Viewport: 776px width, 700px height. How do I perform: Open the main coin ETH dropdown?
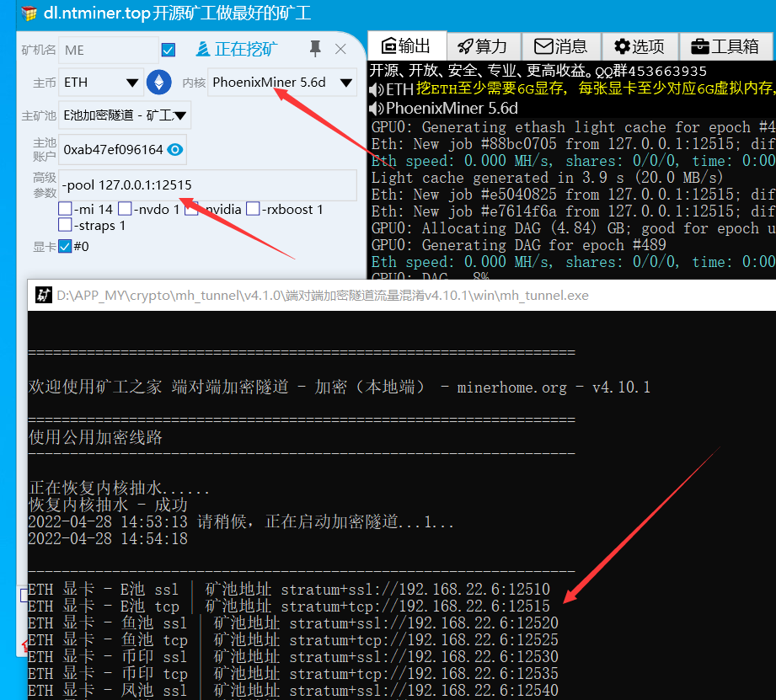pyautogui.click(x=101, y=82)
